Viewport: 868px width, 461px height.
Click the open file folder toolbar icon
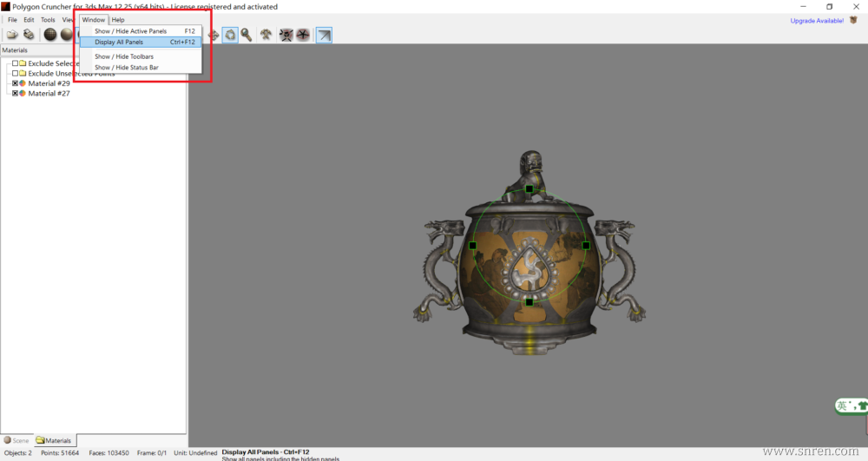pos(12,35)
